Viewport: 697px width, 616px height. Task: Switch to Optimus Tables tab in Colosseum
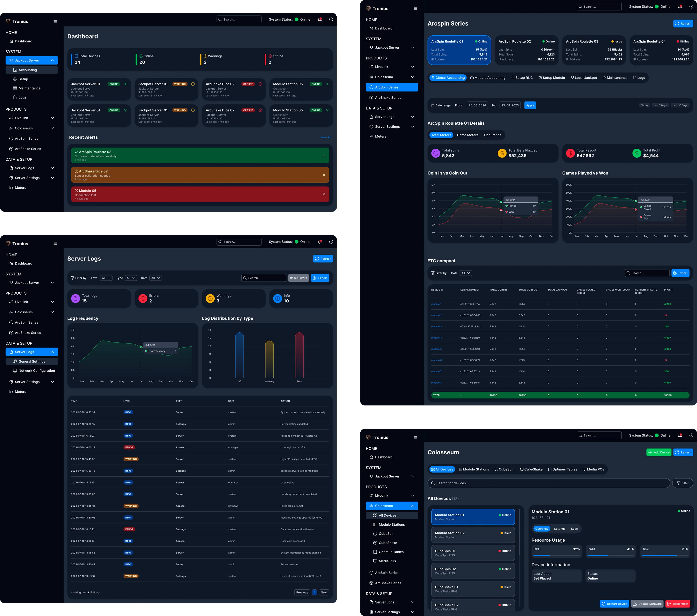[x=562, y=469]
